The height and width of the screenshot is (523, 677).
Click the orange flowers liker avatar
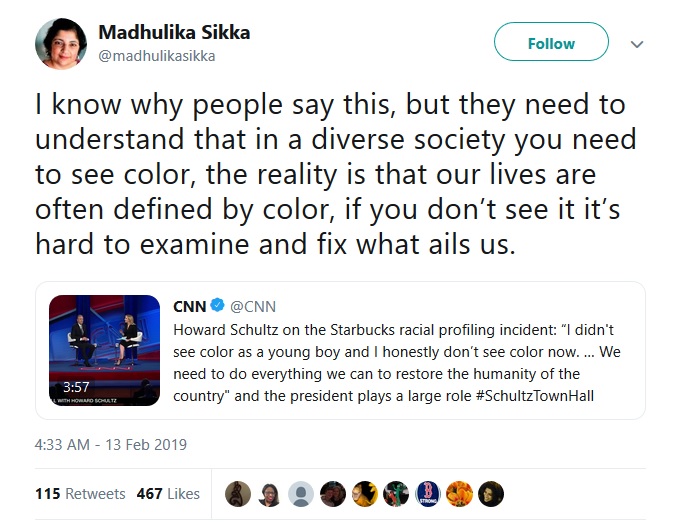459,494
